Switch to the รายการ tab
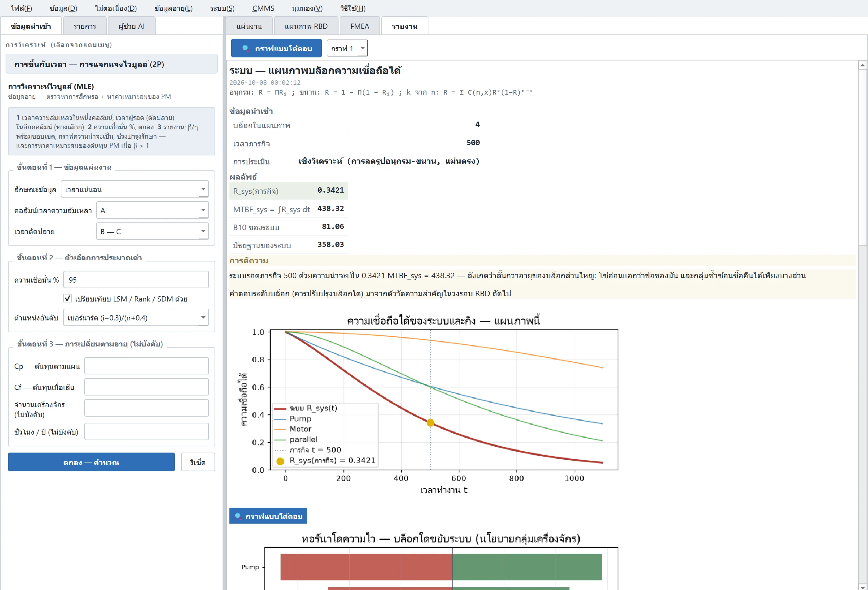The height and width of the screenshot is (590, 868). click(x=85, y=26)
